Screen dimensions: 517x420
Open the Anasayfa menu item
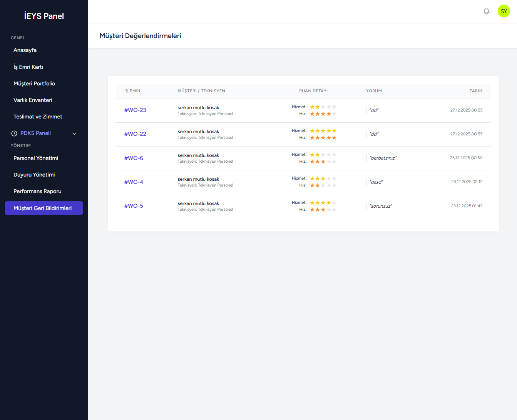click(25, 50)
